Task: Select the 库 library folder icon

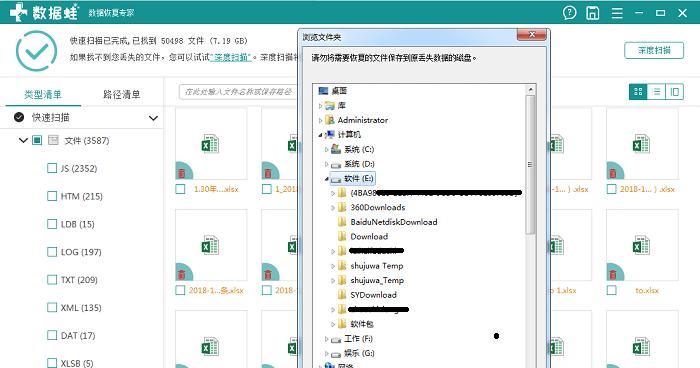Action: coord(330,105)
